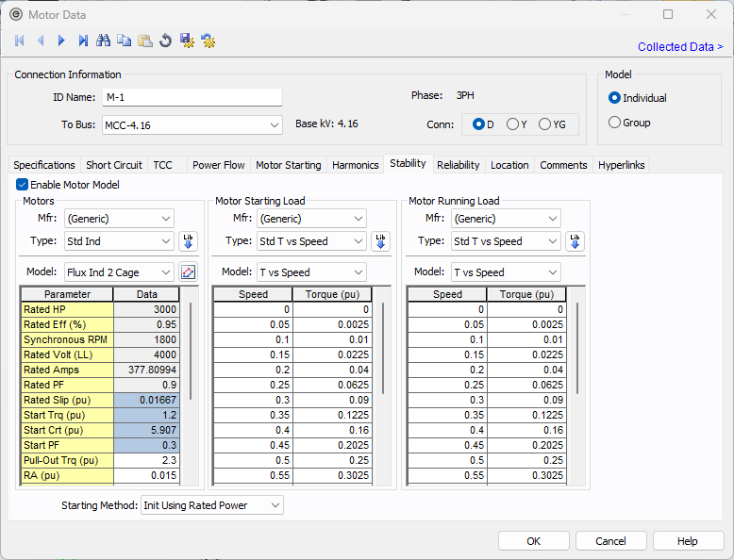Click the undo circular arrow icon

[x=166, y=41]
